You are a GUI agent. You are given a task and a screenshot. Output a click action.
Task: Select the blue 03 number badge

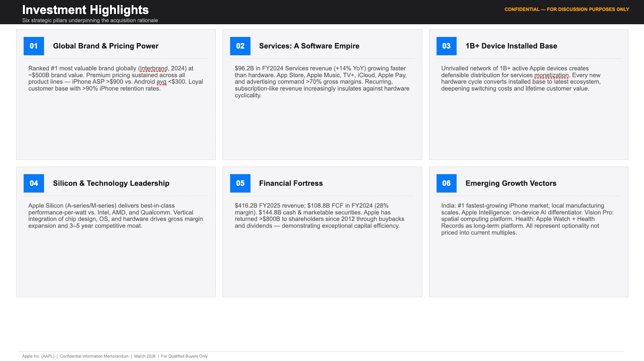pos(446,46)
